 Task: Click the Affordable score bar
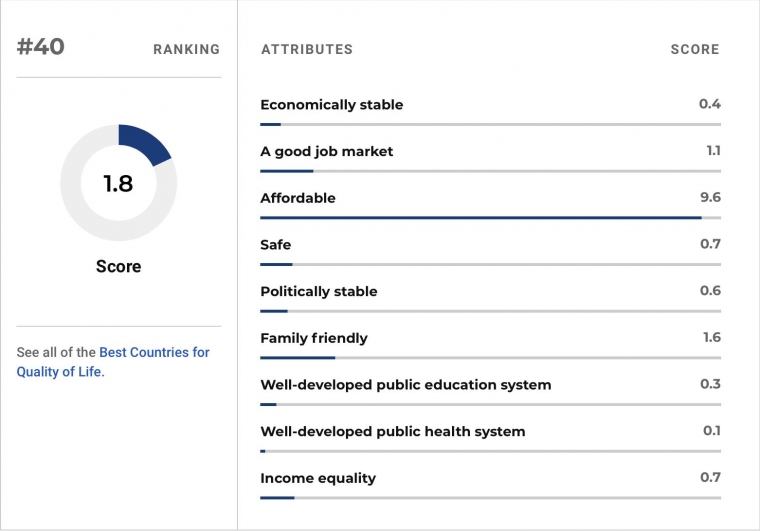[x=491, y=218]
